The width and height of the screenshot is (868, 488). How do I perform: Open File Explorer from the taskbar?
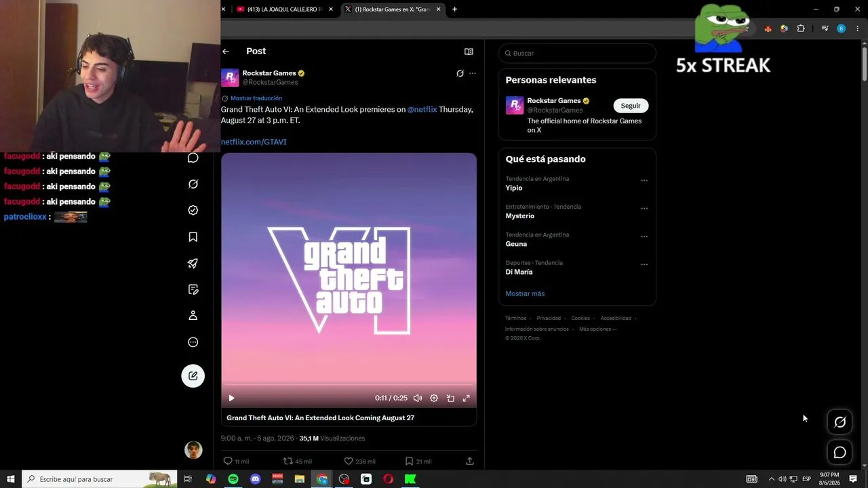pyautogui.click(x=299, y=479)
